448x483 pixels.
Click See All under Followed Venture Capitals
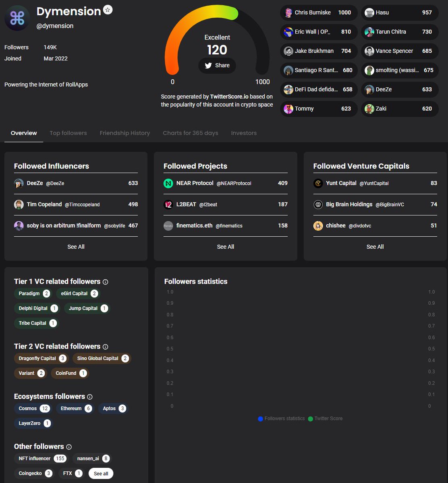tap(375, 247)
